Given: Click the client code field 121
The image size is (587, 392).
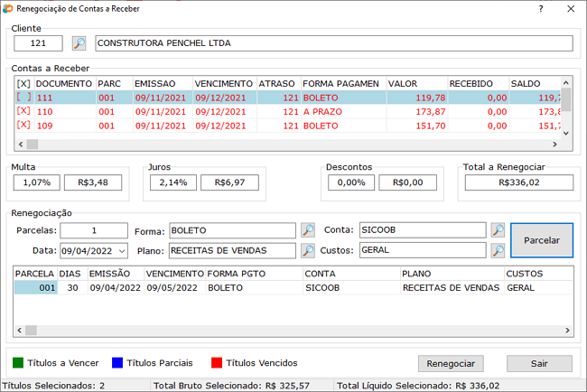Looking at the screenshot, I should 38,43.
